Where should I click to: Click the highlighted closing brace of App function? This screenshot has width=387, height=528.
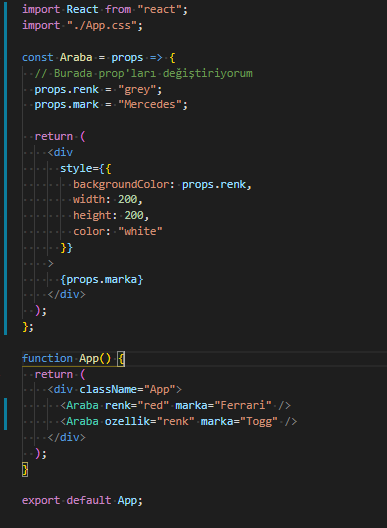[25, 469]
